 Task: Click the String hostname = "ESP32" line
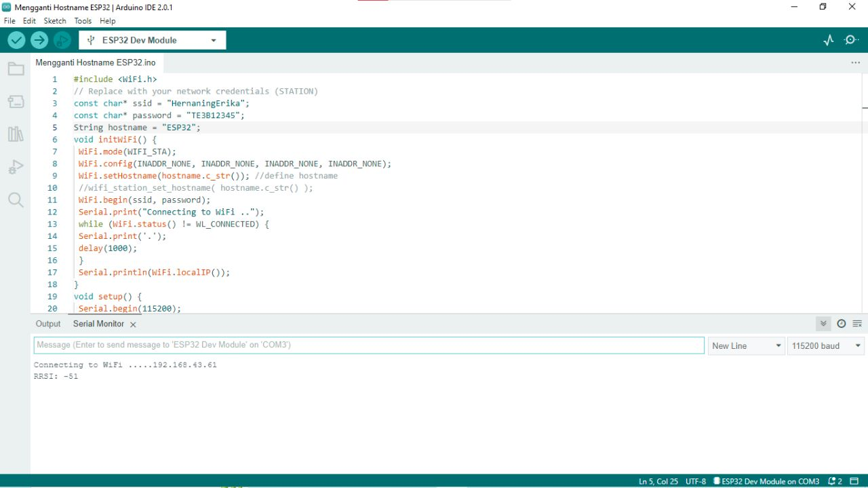138,128
